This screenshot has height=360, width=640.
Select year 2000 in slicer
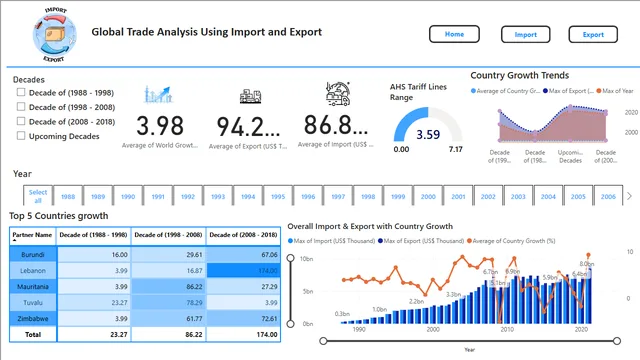pos(428,196)
